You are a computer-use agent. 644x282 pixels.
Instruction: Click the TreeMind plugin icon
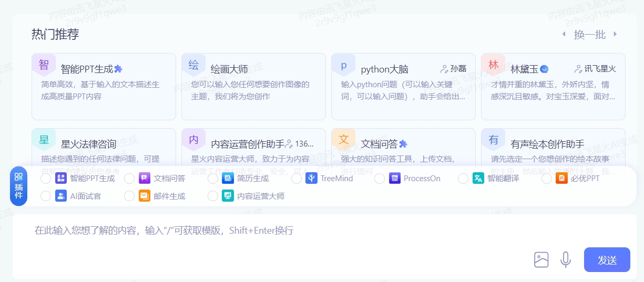tap(311, 179)
